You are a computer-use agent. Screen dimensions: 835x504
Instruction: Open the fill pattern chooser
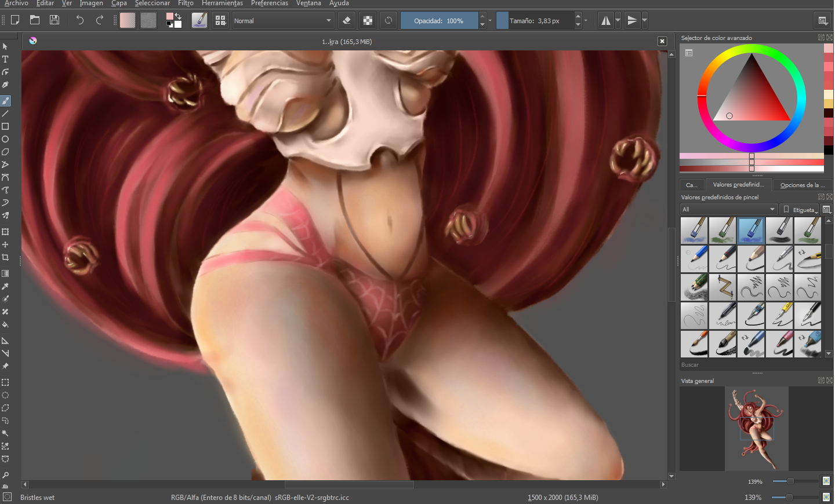point(148,20)
